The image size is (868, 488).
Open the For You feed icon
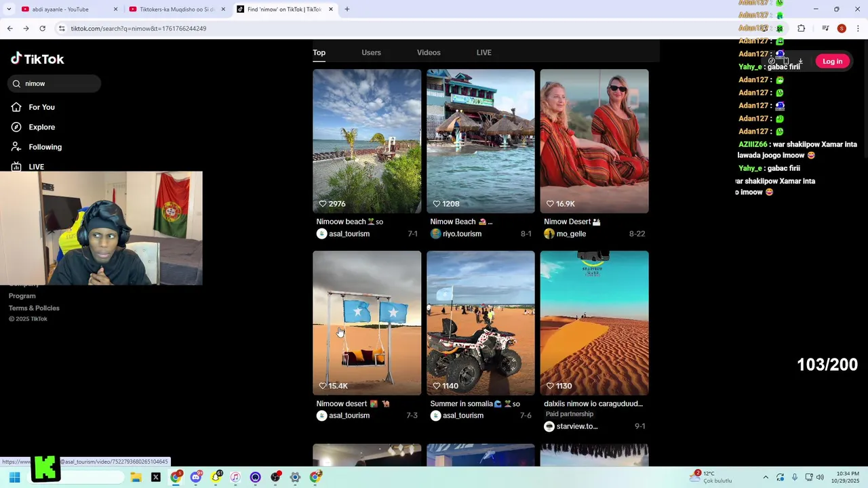point(16,107)
